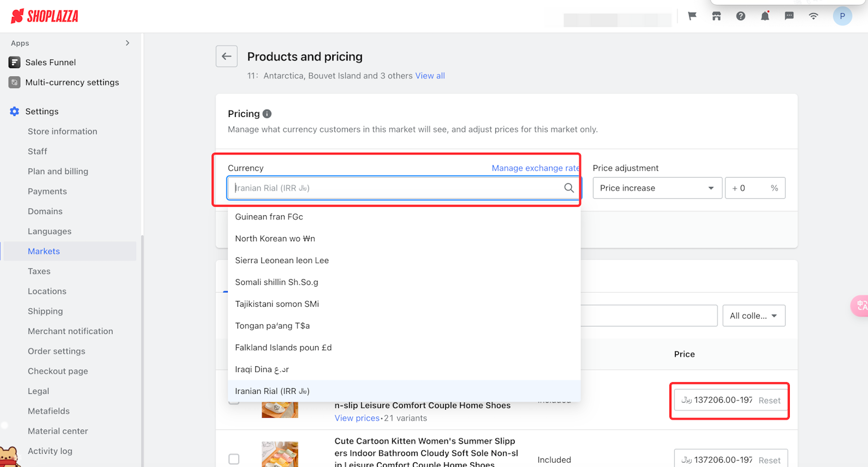The width and height of the screenshot is (868, 467).
Task: Click the Cute Cartoon Kitten product thumbnail
Action: [280, 454]
